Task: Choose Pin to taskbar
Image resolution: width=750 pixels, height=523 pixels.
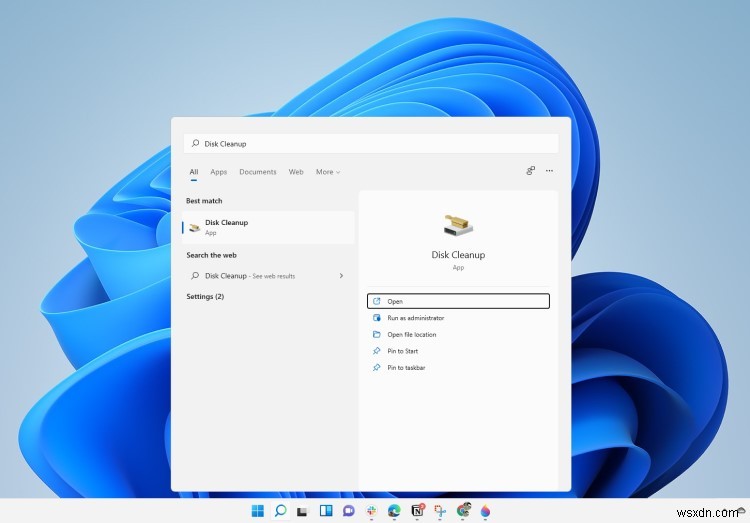Action: point(458,367)
